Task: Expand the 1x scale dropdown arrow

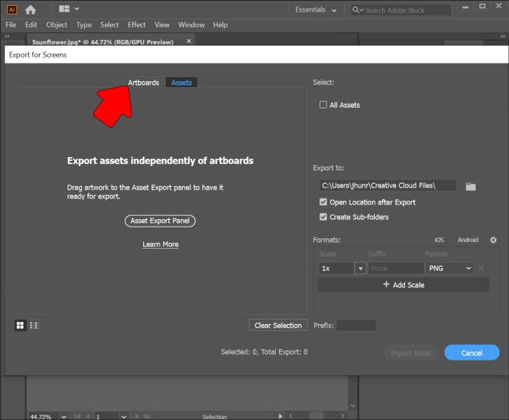Action: 360,269
